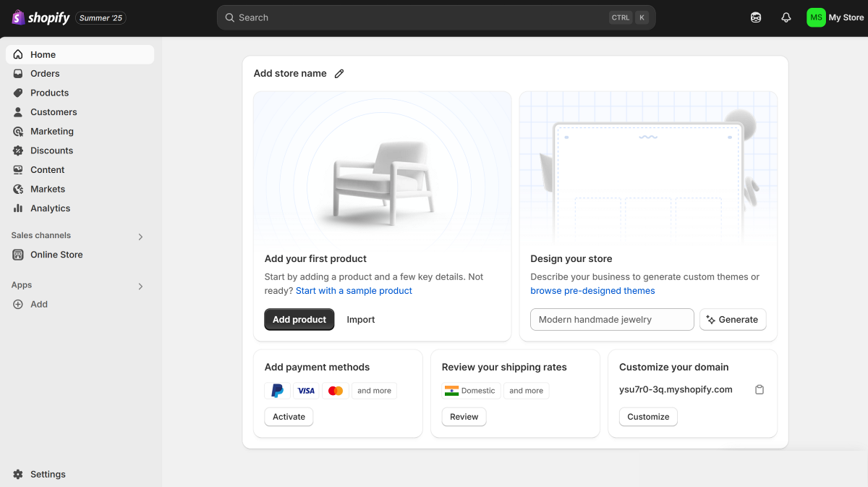Click the plus icon to add apps
The width and height of the screenshot is (868, 487).
tap(18, 305)
